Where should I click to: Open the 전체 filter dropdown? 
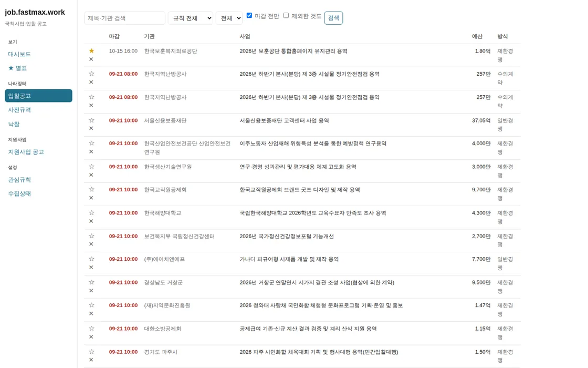229,18
